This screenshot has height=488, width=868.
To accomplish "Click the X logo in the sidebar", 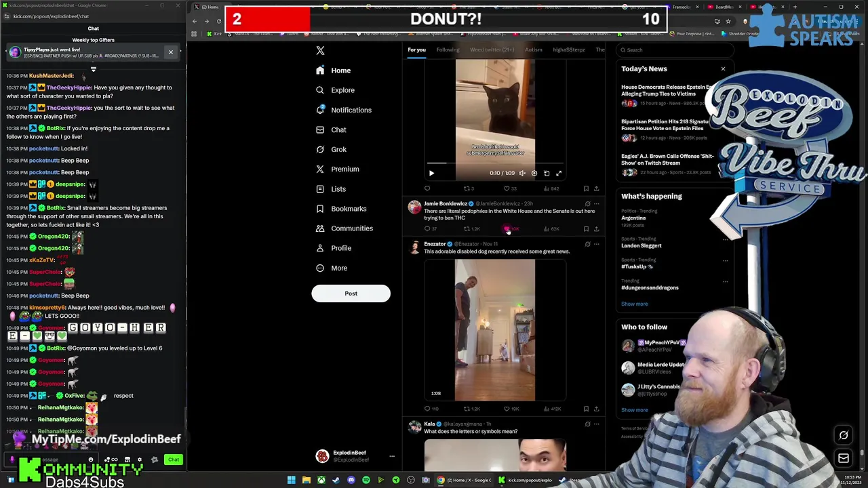I will coord(320,50).
